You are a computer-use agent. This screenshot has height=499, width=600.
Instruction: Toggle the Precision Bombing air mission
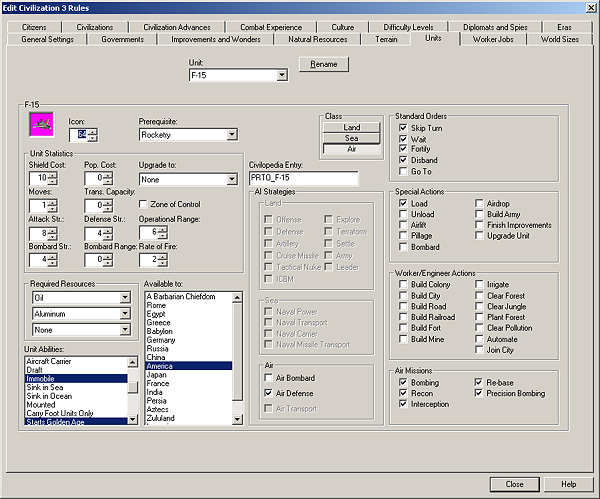(x=479, y=393)
